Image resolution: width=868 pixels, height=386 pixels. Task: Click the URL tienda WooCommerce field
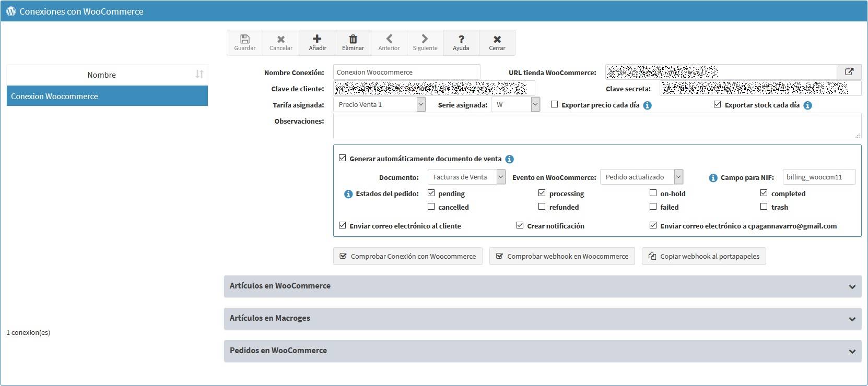(721, 72)
